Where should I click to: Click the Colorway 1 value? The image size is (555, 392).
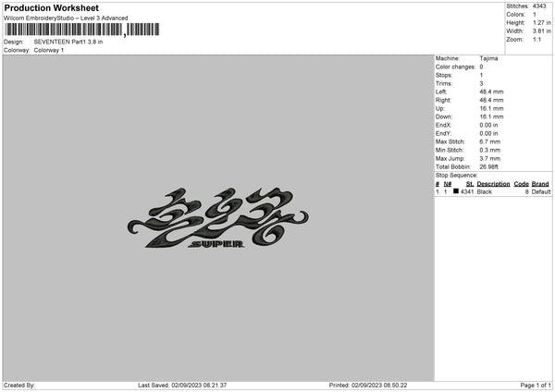[x=49, y=50]
